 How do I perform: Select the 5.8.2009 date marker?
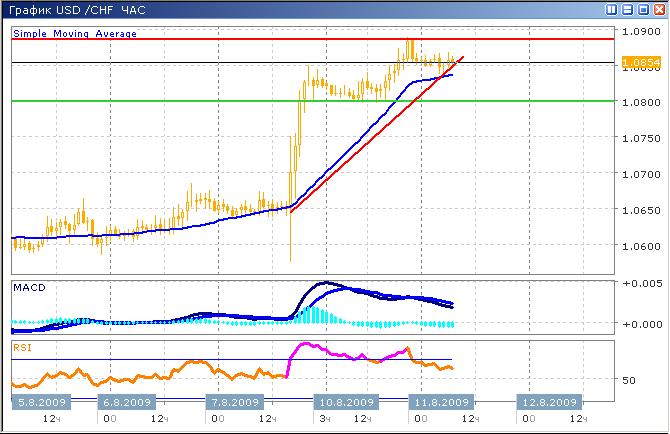(41, 402)
